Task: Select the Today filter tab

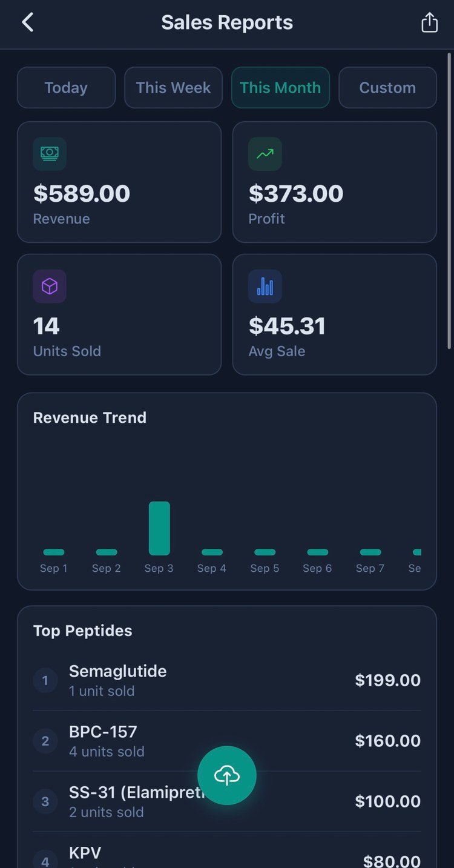Action: 66,87
